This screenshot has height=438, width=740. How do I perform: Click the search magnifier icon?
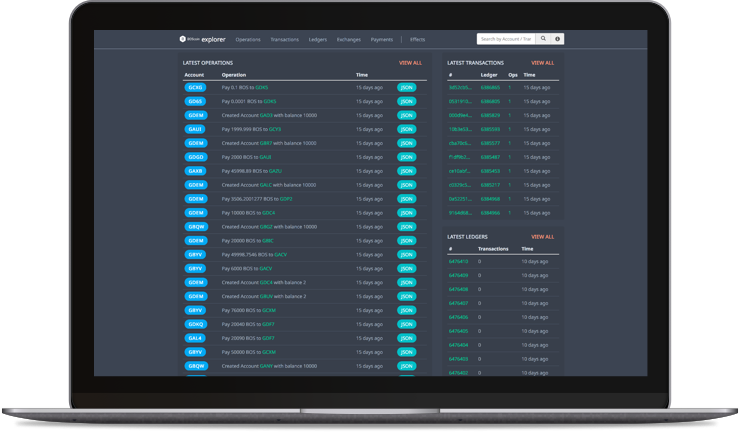tap(543, 39)
